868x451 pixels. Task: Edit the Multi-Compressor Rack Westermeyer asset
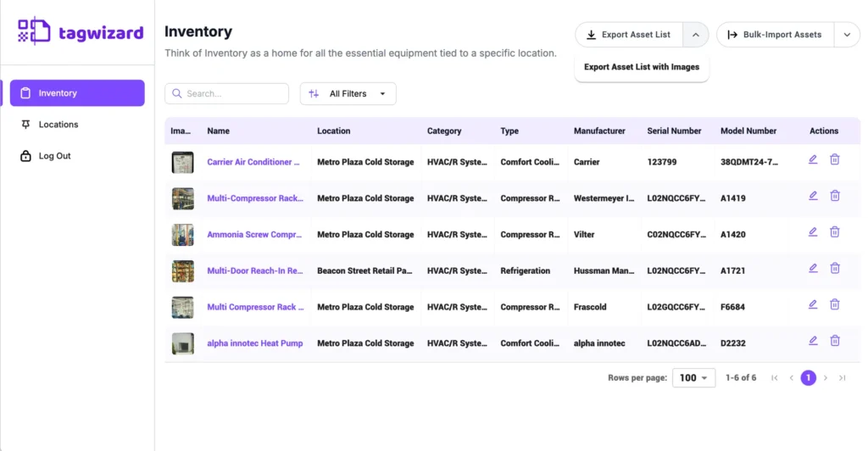[x=813, y=196]
